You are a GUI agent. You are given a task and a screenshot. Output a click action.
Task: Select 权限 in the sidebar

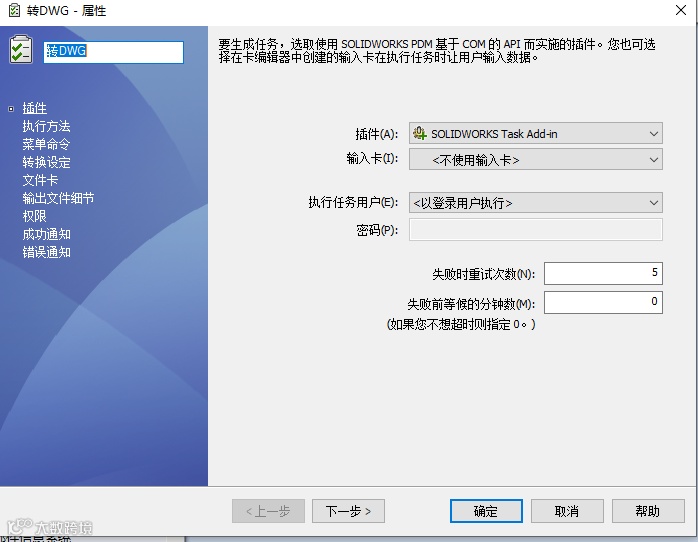tap(34, 216)
